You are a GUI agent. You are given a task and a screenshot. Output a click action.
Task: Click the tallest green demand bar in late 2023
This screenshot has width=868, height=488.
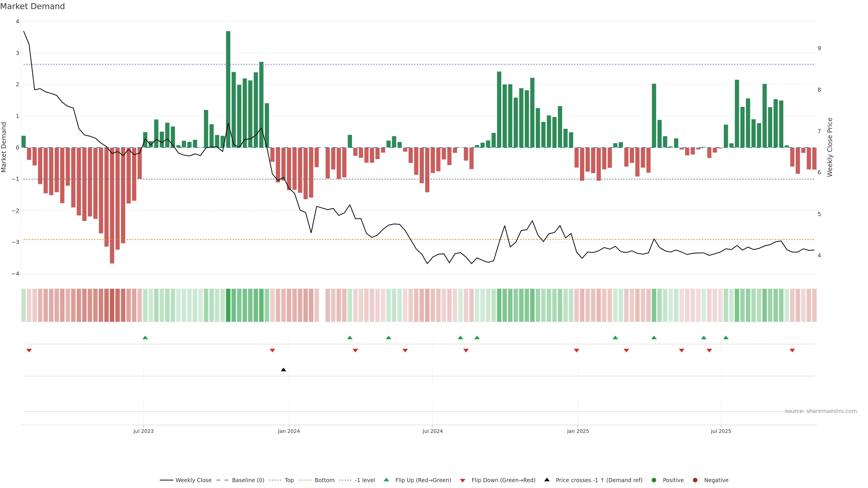coord(228,89)
